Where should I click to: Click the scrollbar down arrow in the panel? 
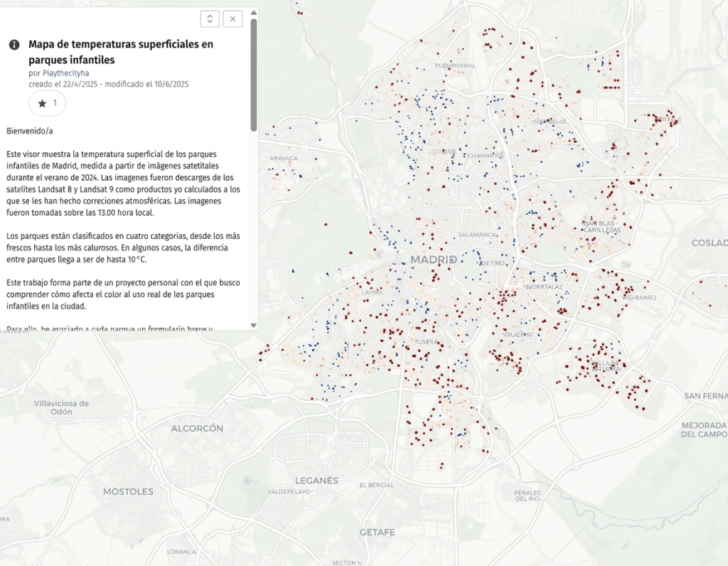(x=254, y=326)
